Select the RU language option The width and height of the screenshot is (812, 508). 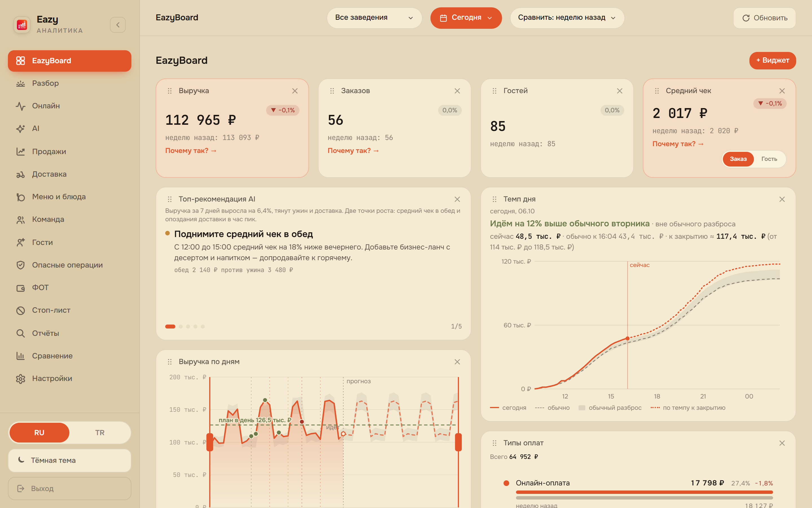pyautogui.click(x=39, y=433)
